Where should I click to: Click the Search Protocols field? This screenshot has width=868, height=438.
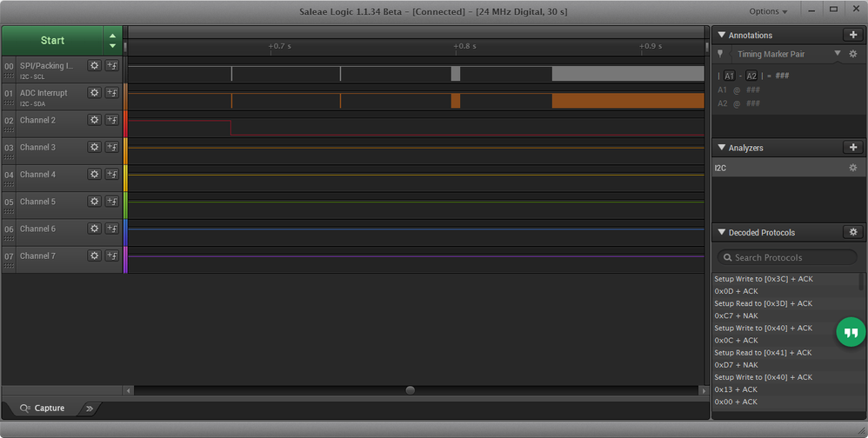(x=787, y=257)
